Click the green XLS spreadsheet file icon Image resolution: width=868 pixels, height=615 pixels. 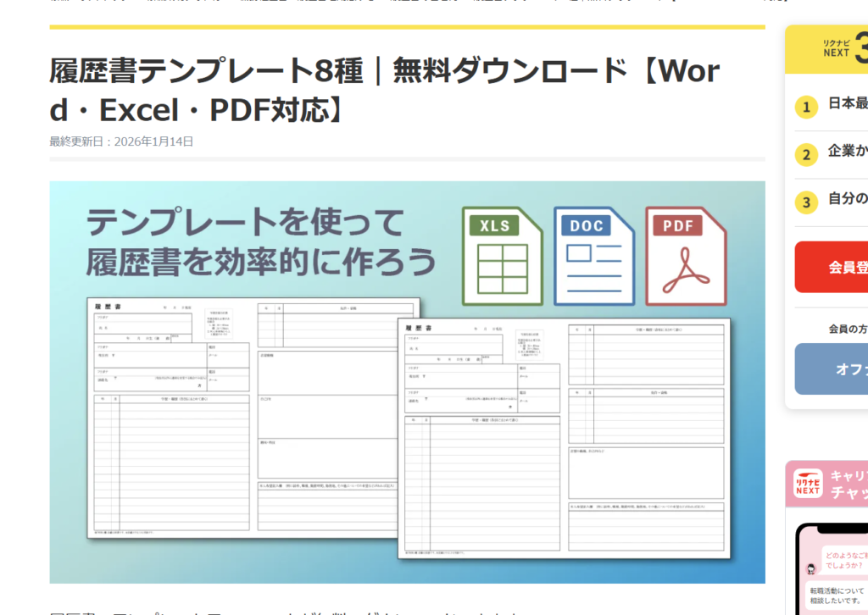pos(503,256)
